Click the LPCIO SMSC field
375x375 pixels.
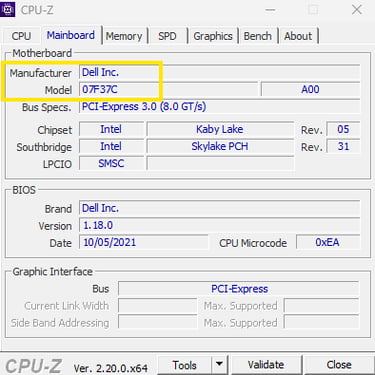coord(111,163)
